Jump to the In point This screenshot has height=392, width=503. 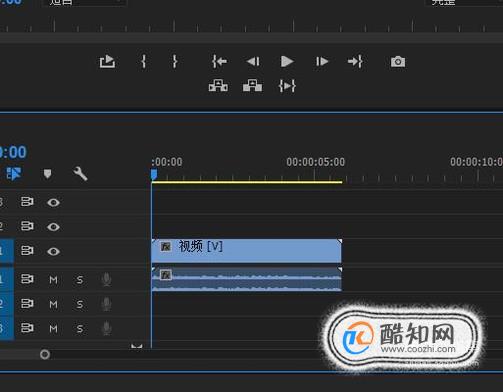219,62
